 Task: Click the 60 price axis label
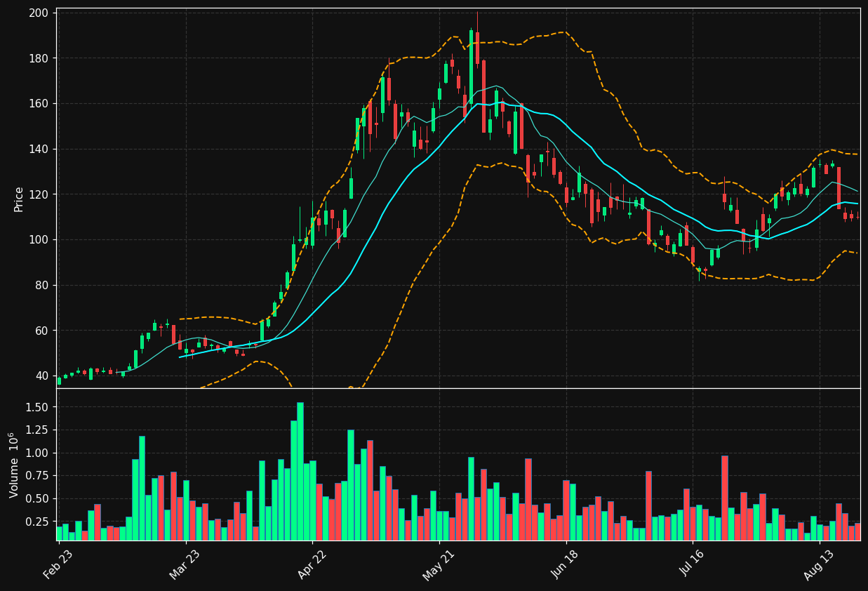point(42,331)
